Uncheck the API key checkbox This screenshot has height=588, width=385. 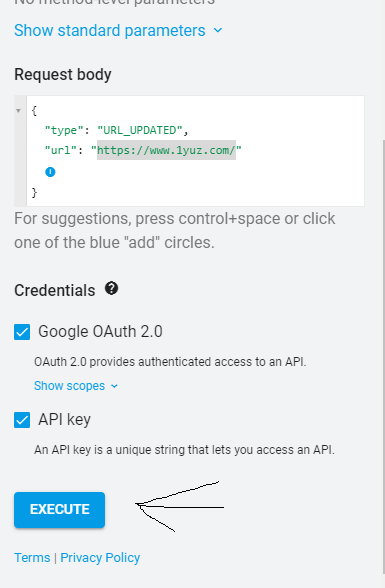(x=22, y=420)
